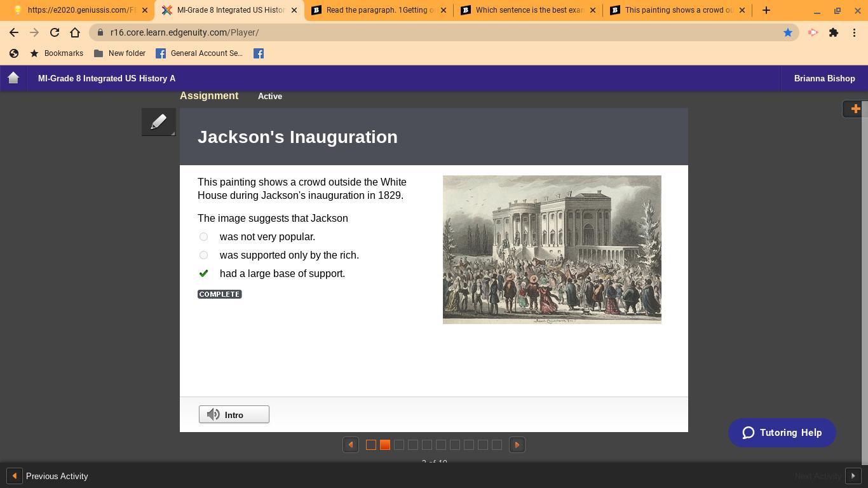Jump to the third question page square
The image size is (868, 488).
[399, 445]
